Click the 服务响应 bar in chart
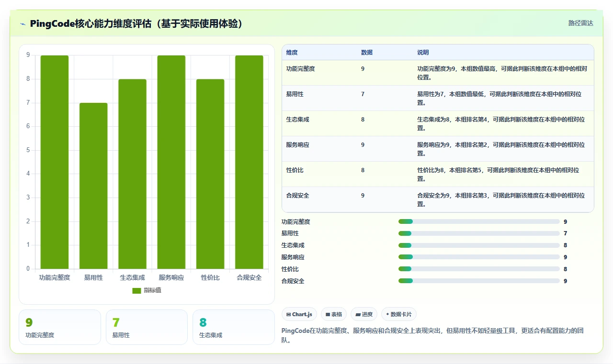Image resolution: width=613 pixels, height=364 pixels. click(171, 162)
